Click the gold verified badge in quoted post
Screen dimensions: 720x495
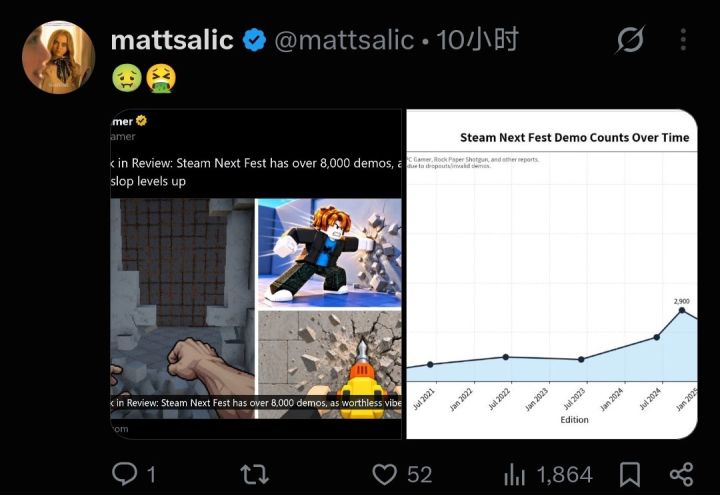click(141, 121)
